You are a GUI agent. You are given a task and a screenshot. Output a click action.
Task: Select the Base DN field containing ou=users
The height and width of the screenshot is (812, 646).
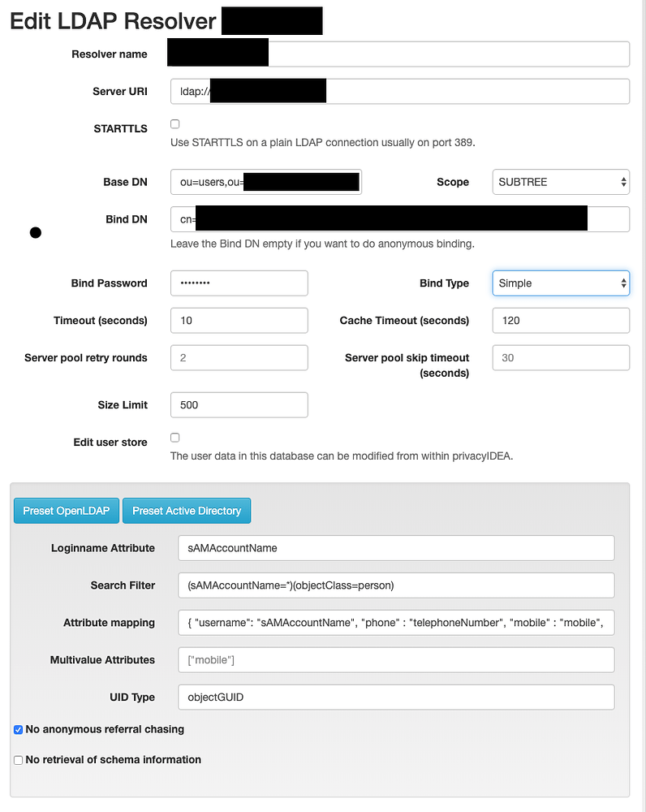coord(265,181)
